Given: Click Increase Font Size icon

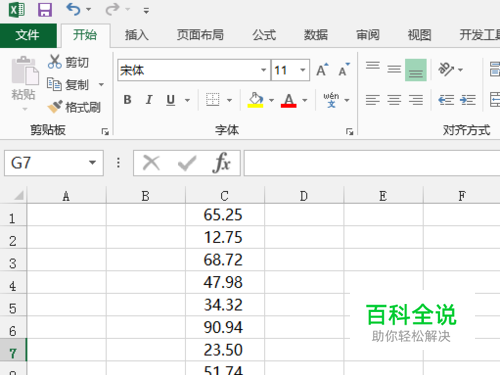Looking at the screenshot, I should point(322,70).
